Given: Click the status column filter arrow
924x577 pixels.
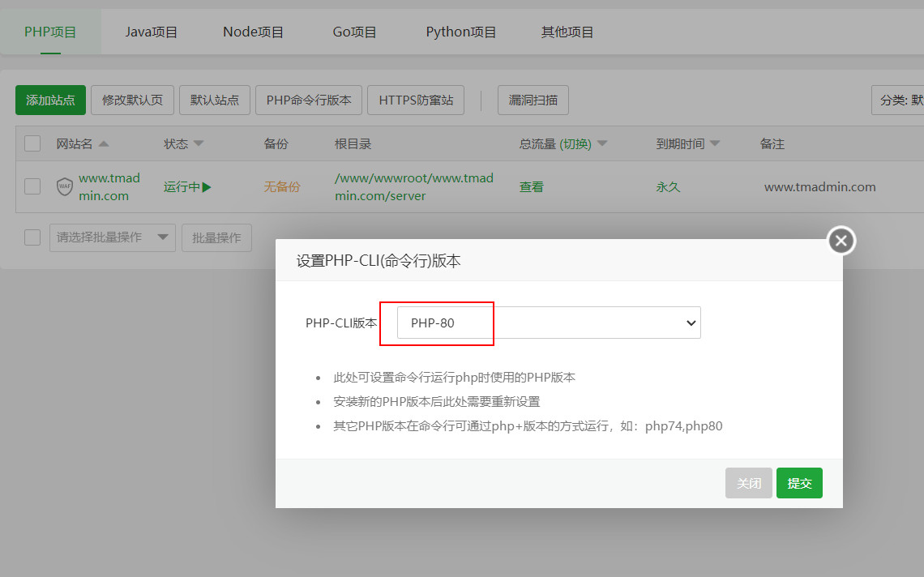Looking at the screenshot, I should pyautogui.click(x=199, y=144).
